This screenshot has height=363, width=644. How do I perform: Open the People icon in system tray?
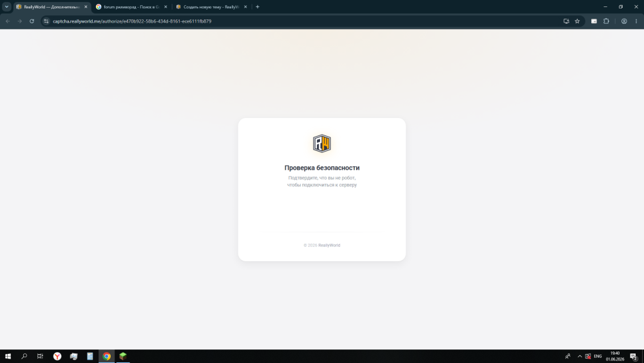click(567, 357)
